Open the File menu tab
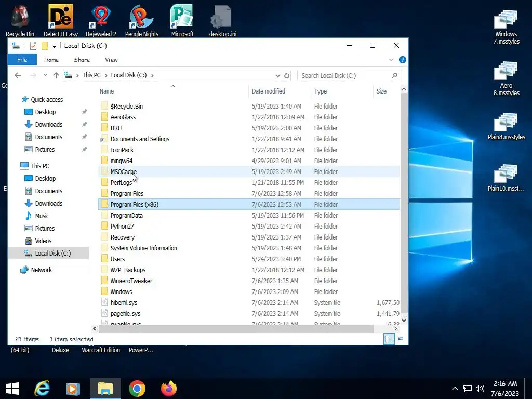532x399 pixels. pos(22,60)
